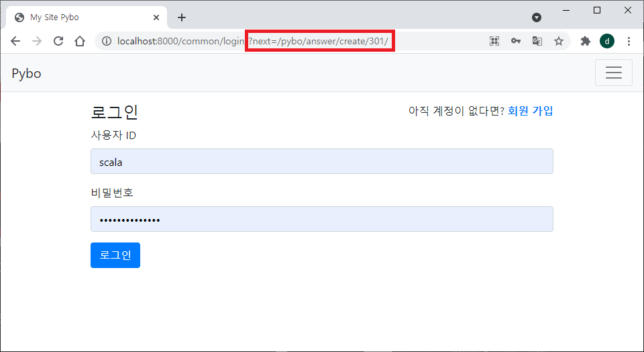644x352 pixels.
Task: Click the blue 로그인 button
Action: 115,255
